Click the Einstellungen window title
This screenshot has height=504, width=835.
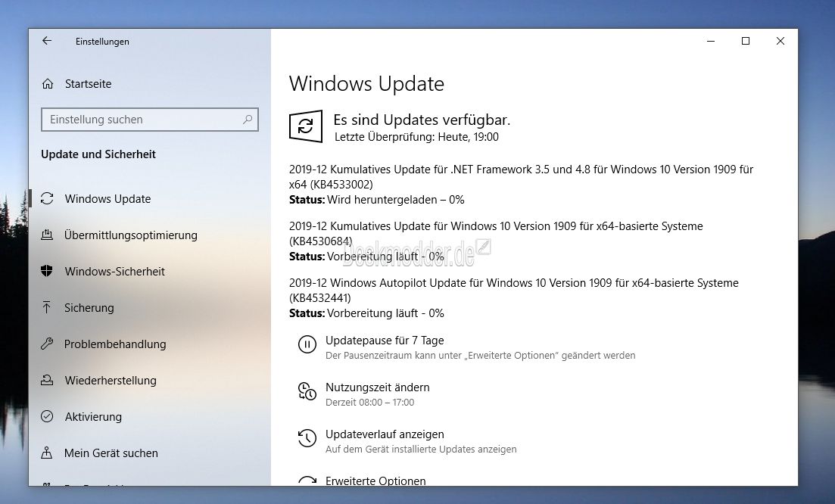point(102,41)
